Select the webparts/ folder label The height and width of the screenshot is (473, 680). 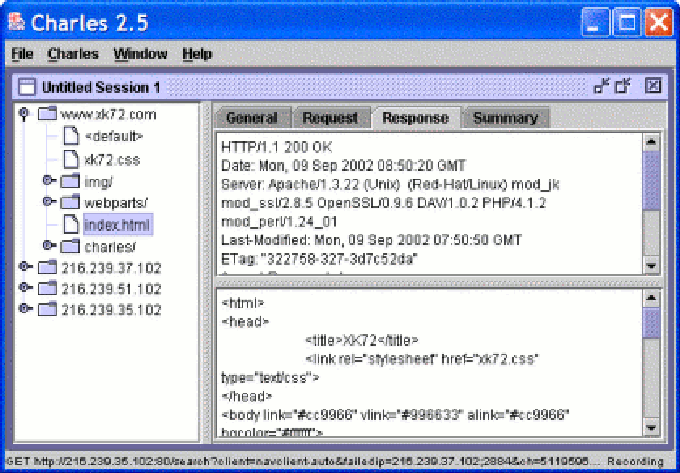116,202
